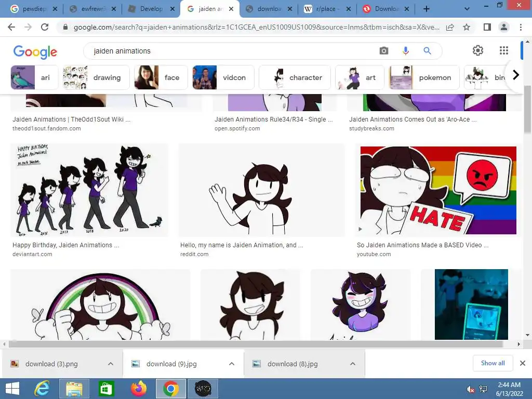The image size is (532, 399).
Task: Expand options for download (9).jpg
Action: coord(232,364)
